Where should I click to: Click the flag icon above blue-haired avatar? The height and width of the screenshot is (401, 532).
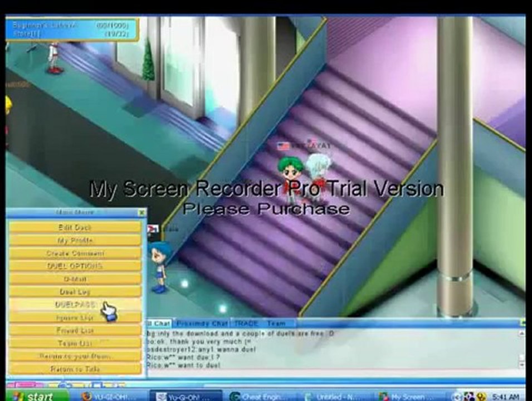pos(153,229)
